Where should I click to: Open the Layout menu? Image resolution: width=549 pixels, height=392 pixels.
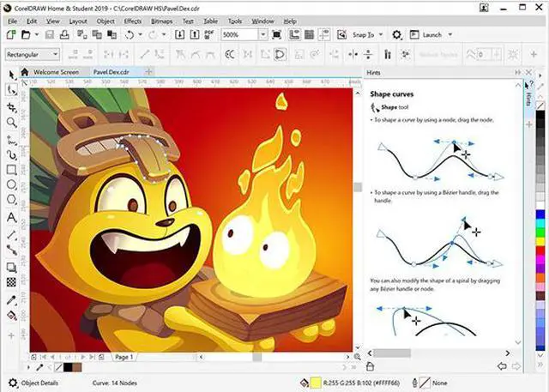78,21
